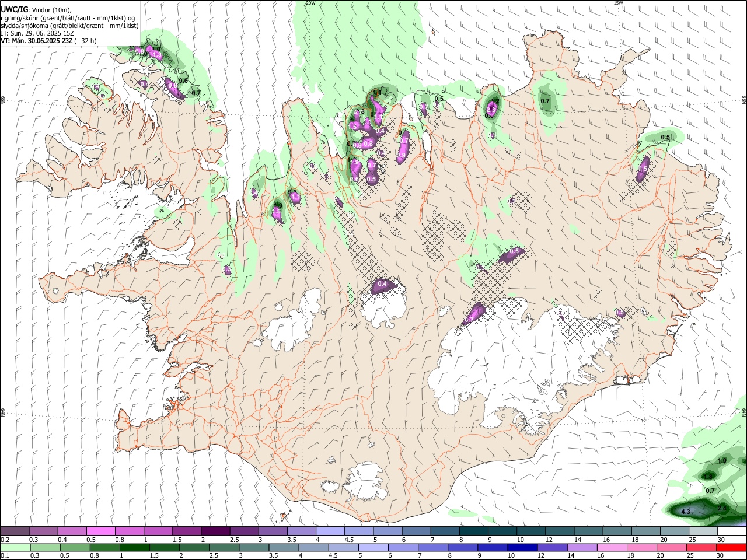Pick the dark teal 8–9 swatch in top row

474,531
